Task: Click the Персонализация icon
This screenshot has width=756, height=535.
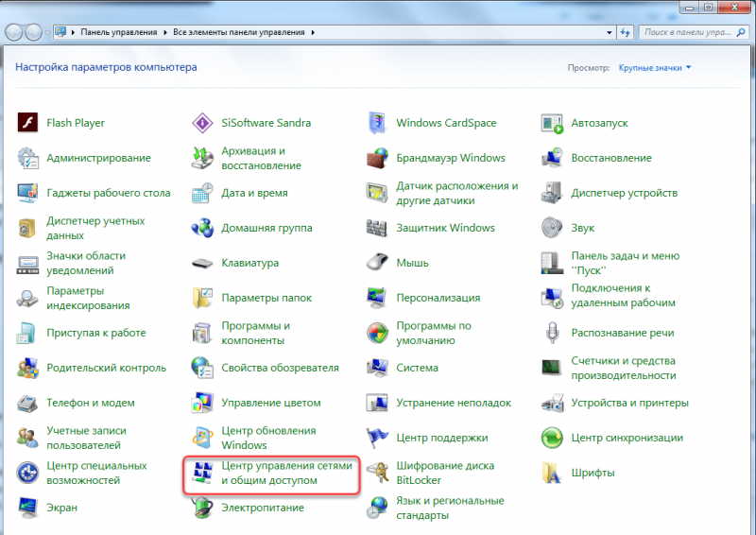Action: pos(377,298)
